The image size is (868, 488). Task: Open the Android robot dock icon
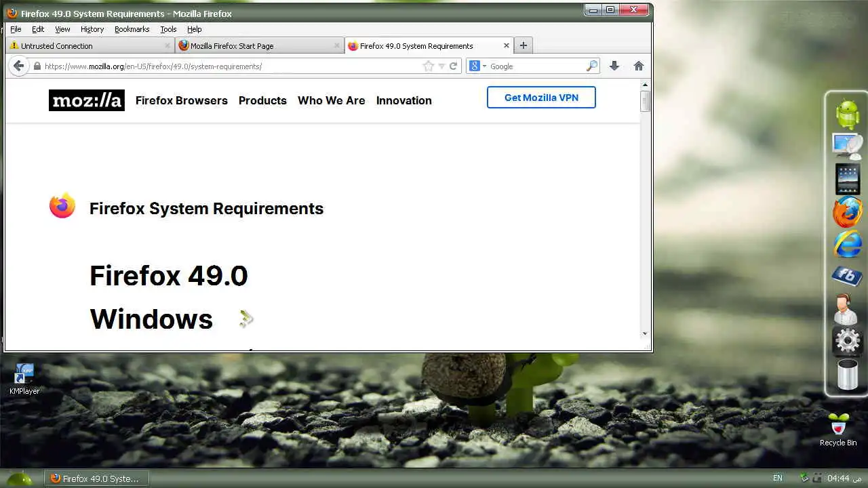click(x=848, y=114)
